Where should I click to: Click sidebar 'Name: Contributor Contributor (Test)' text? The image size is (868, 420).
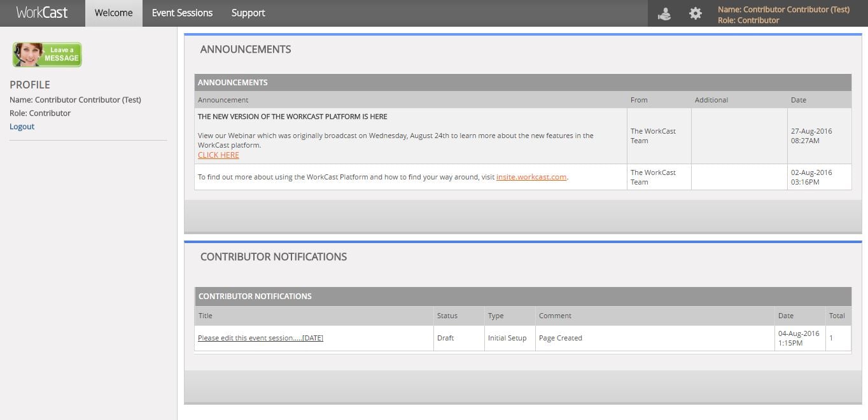tap(75, 100)
